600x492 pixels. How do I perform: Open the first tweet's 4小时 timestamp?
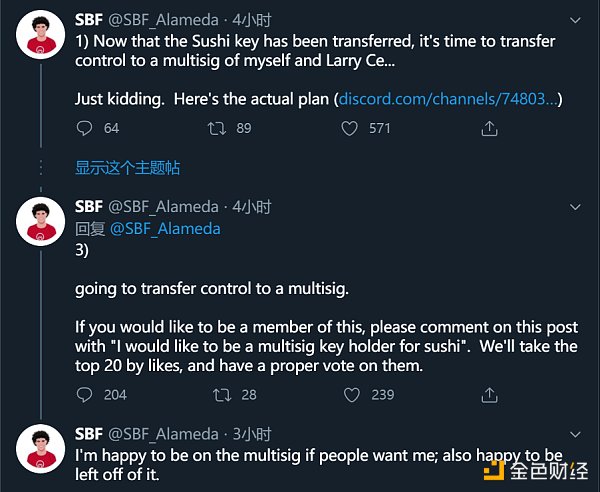(x=252, y=20)
